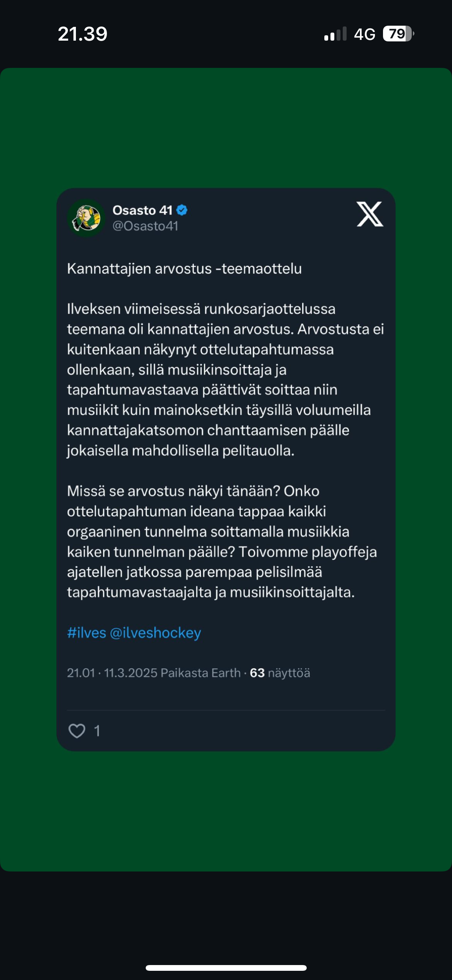Tap the status bar clock showing 21.39
452x980 pixels.
pos(82,34)
